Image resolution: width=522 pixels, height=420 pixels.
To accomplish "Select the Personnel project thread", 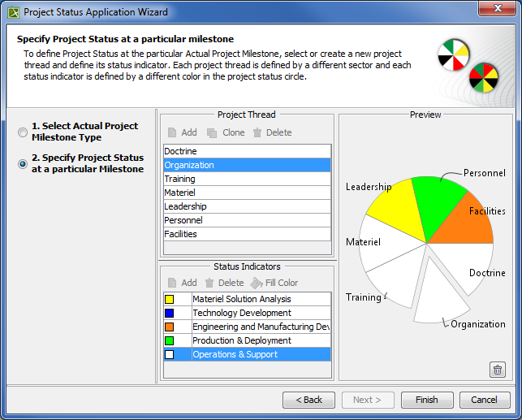I will coord(247,220).
